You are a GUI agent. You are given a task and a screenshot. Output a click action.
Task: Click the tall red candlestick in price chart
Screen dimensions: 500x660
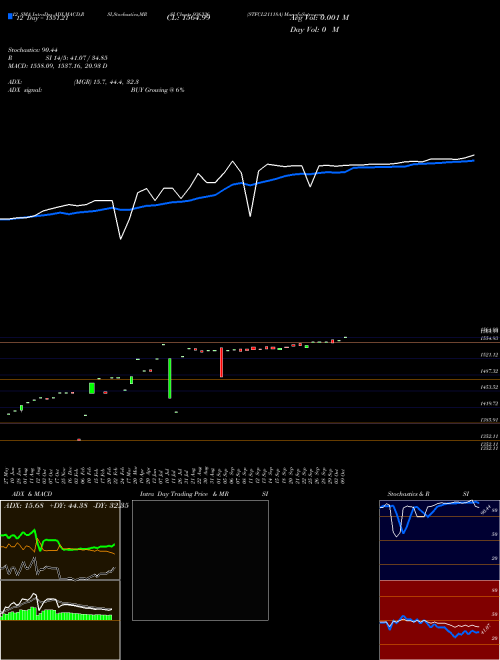point(221,362)
